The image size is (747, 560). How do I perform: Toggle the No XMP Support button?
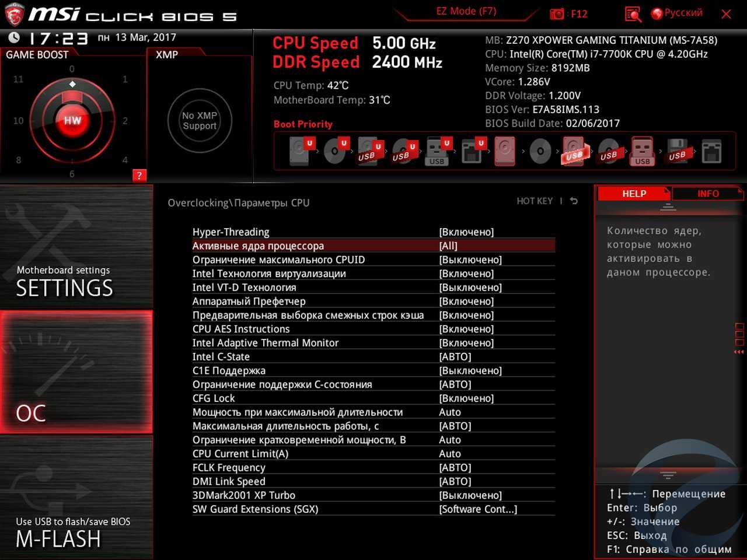200,121
